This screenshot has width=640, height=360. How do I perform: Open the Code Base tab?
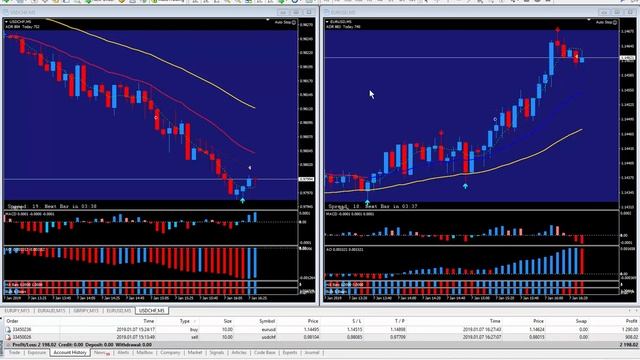click(x=265, y=353)
